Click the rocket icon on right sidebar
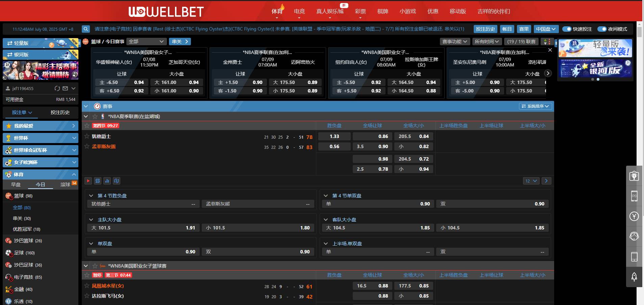Screen dimensions: 644x305 click(x=634, y=277)
